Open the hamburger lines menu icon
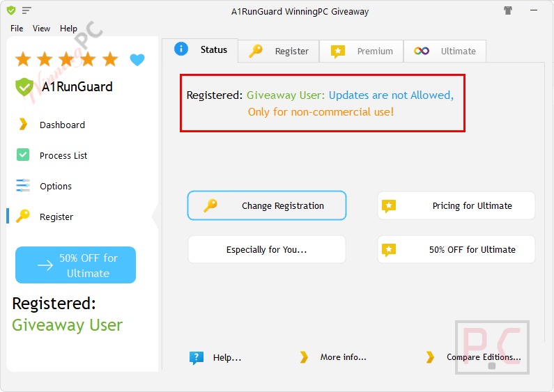Image resolution: width=554 pixels, height=392 pixels. (x=26, y=10)
